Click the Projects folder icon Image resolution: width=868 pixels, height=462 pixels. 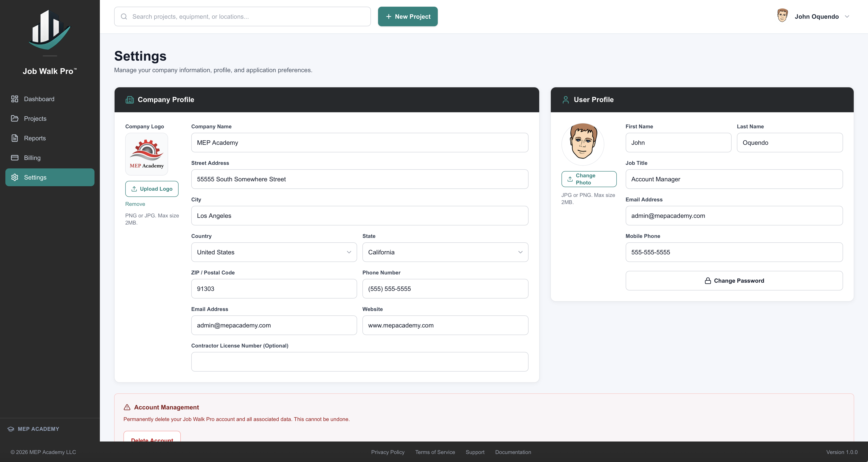point(14,119)
